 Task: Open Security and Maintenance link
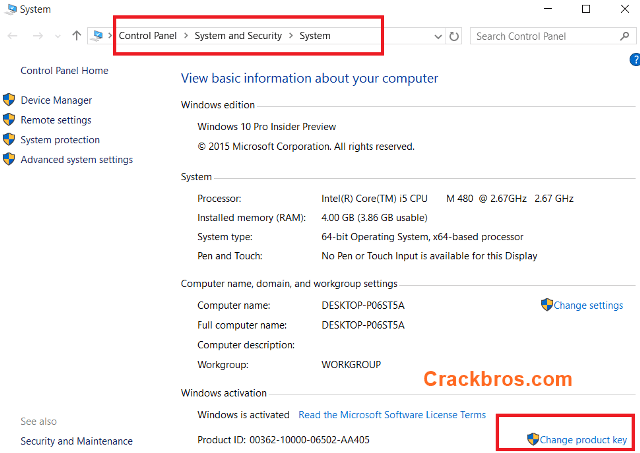coord(76,441)
